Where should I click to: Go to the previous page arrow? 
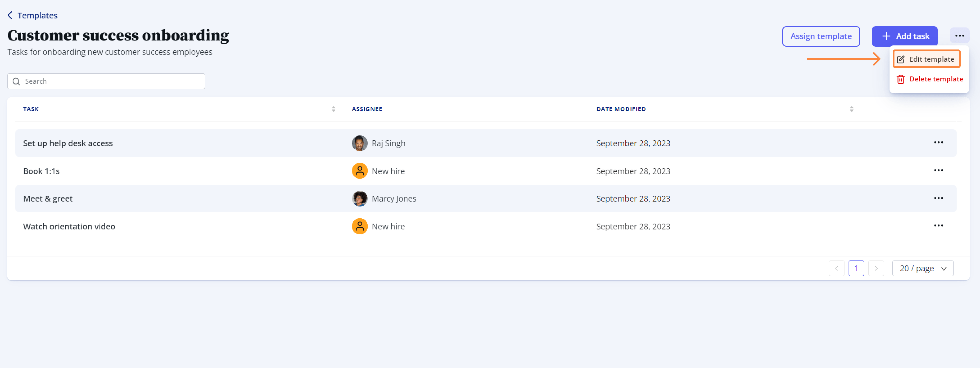click(x=836, y=268)
